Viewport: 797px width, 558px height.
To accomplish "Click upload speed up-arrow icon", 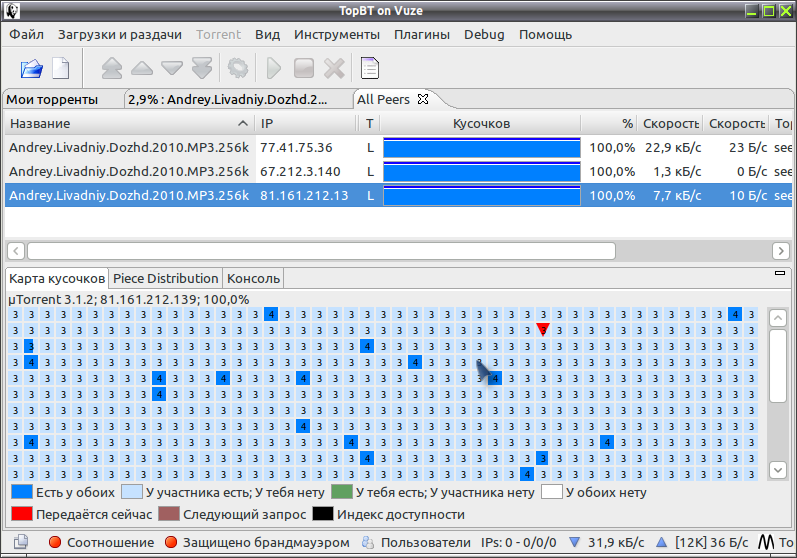I will 661,542.
